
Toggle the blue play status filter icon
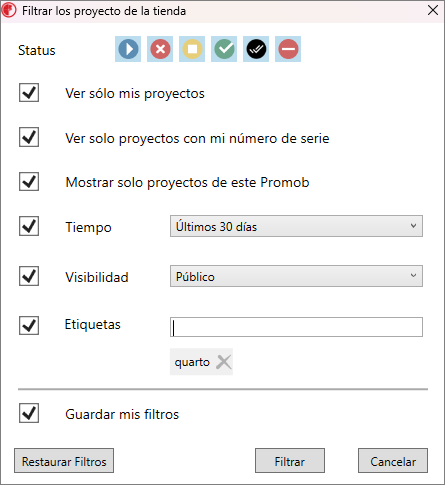pyautogui.click(x=128, y=49)
